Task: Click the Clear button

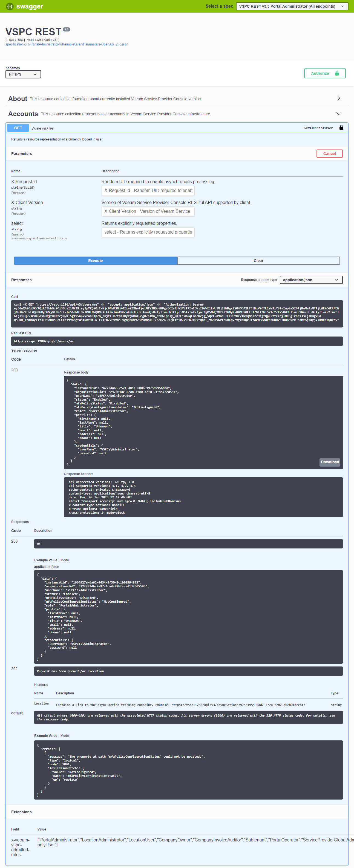Action: coord(258,261)
